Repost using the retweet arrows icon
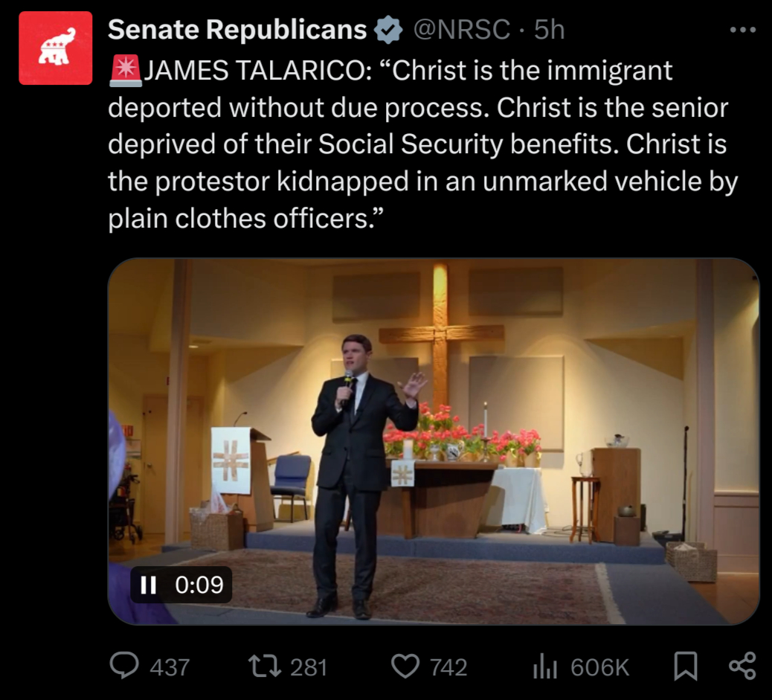The image size is (772, 700). [263, 667]
